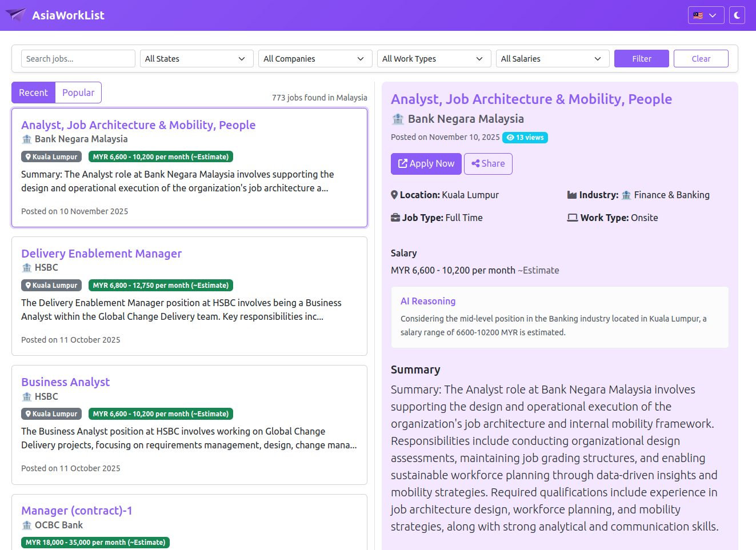The width and height of the screenshot is (756, 550).
Task: Click the Job Type briefcase icon
Action: pyautogui.click(x=395, y=218)
